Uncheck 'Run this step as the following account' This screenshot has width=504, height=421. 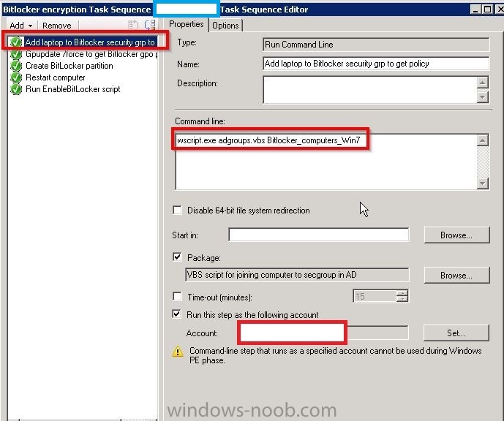click(x=176, y=314)
